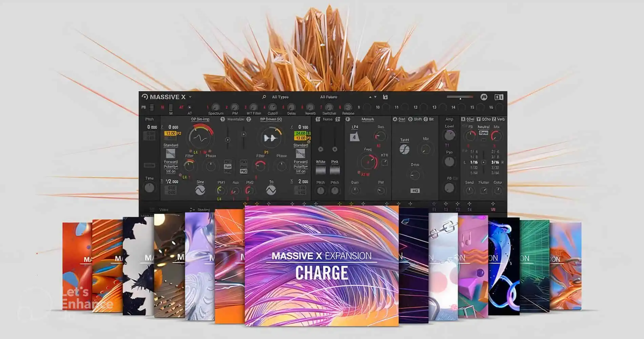644x339 pixels.
Task: Click the Amp Level knob
Action: pos(449,135)
